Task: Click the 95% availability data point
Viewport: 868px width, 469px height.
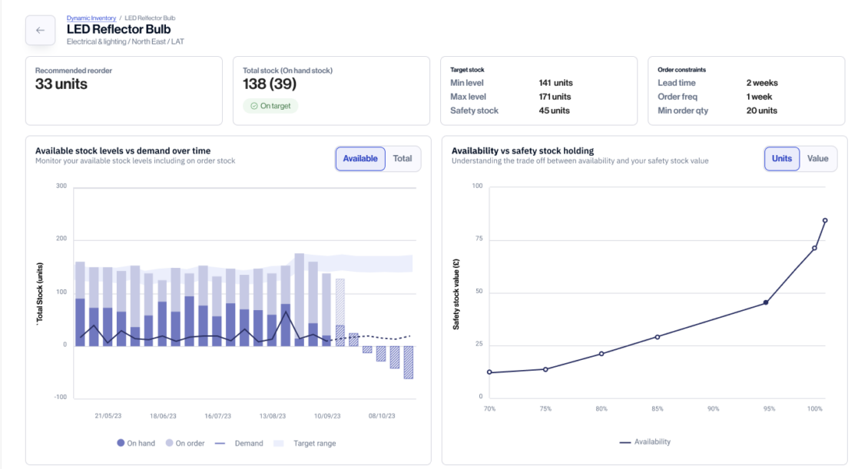Action: pyautogui.click(x=766, y=302)
